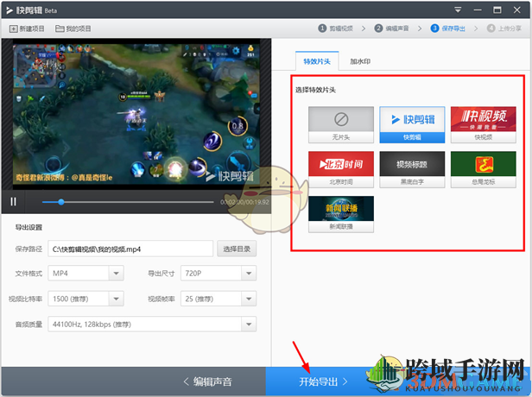Open the 视频帧率 25 dropdown

[x=218, y=299]
